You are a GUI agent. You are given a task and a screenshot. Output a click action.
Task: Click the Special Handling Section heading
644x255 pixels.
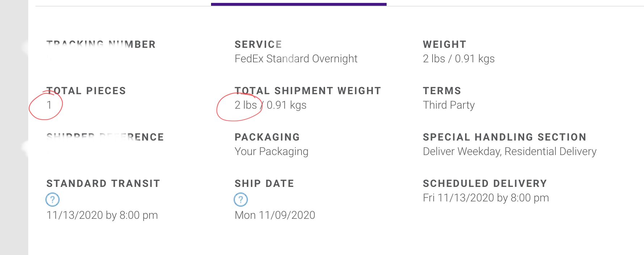pos(504,137)
